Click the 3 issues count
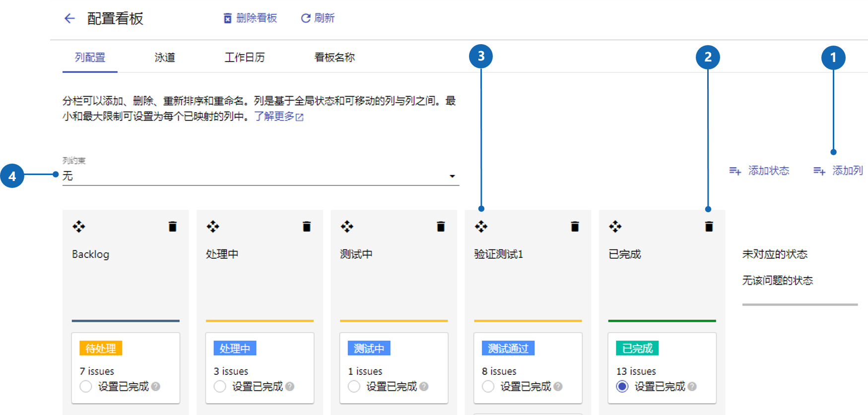Image resolution: width=868 pixels, height=415 pixels. [x=231, y=371]
